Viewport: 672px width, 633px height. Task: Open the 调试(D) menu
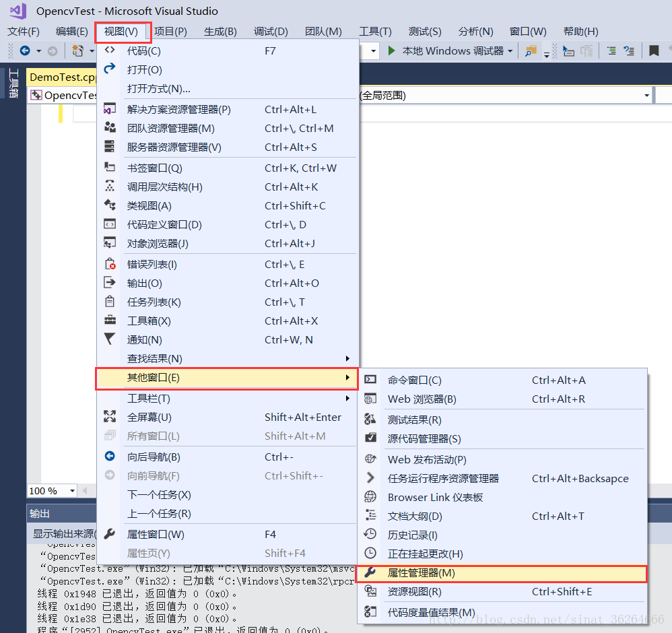click(x=271, y=31)
